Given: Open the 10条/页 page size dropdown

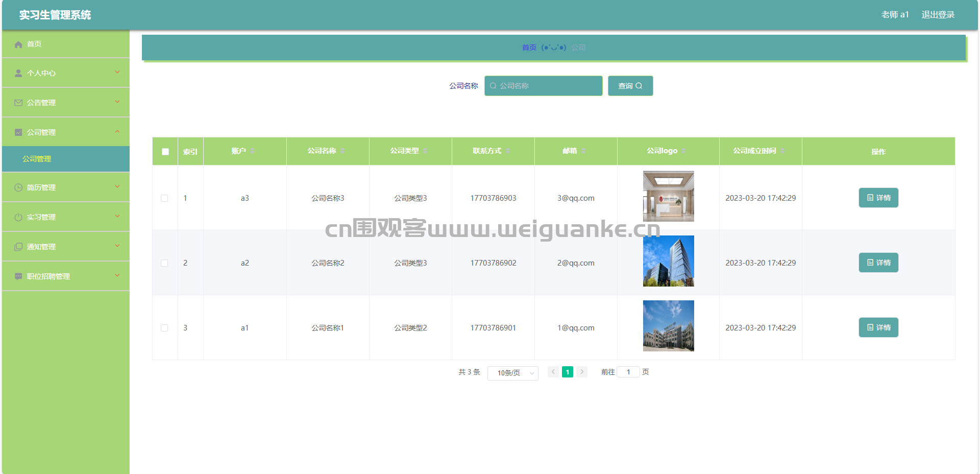Looking at the screenshot, I should click(x=513, y=373).
